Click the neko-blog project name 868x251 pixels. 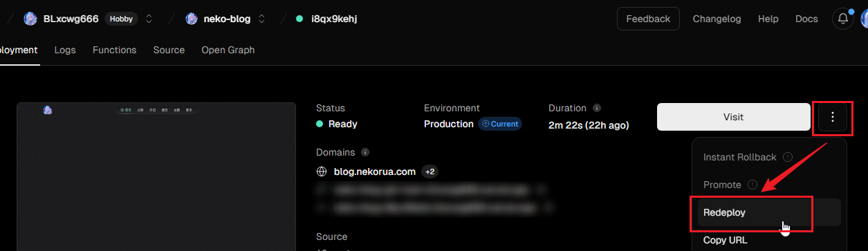coord(227,19)
